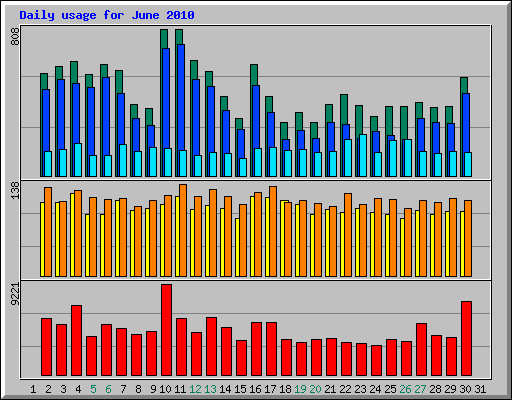
Task: Click the red bar for day 13
Action: 211,347
